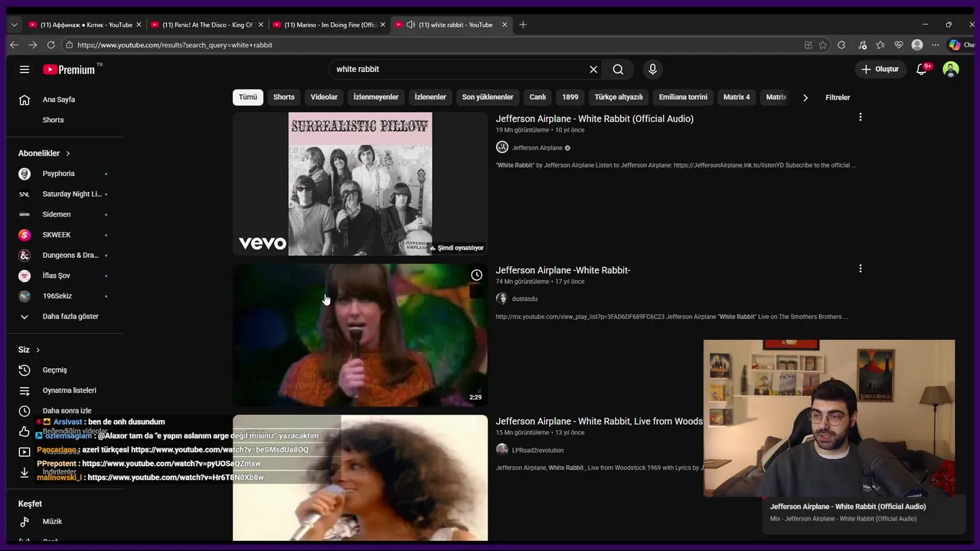Click the magnifier search button
This screenshot has height=551, width=980.
click(x=618, y=69)
